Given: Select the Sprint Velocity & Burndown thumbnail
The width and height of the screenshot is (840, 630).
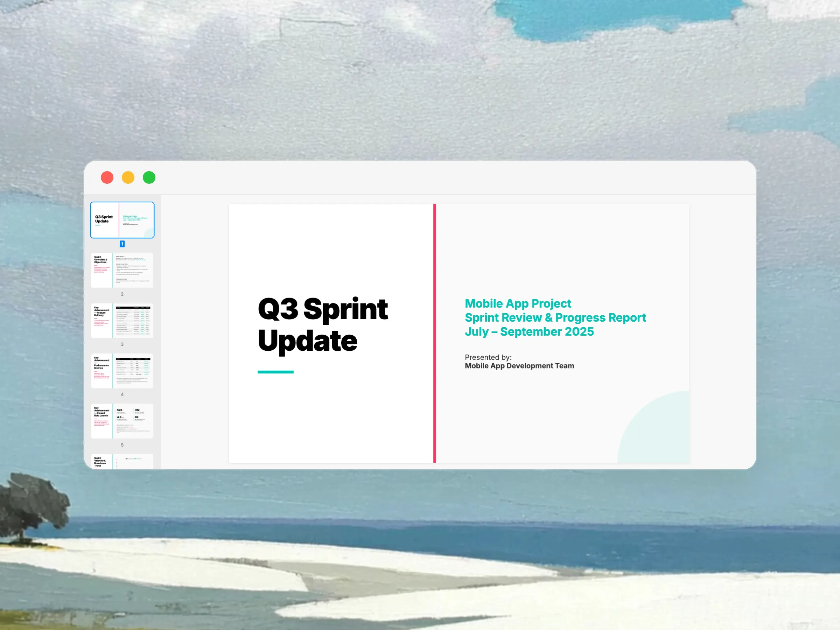Looking at the screenshot, I should coord(122,462).
